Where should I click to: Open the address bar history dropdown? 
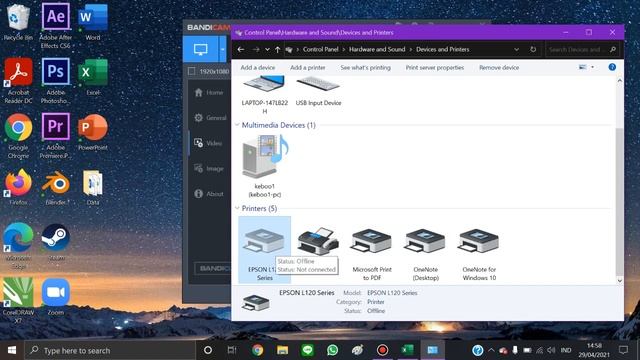[x=517, y=49]
